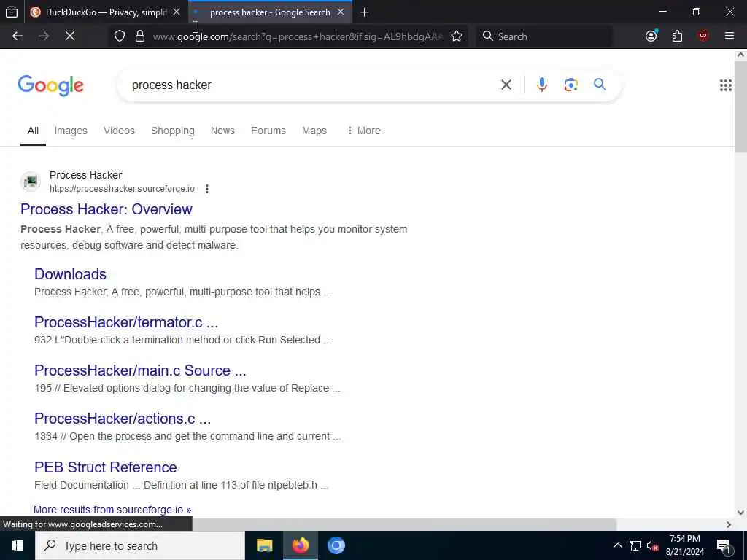Screen dimensions: 747x560
Task: Open network status tray icon
Action: tap(635, 545)
